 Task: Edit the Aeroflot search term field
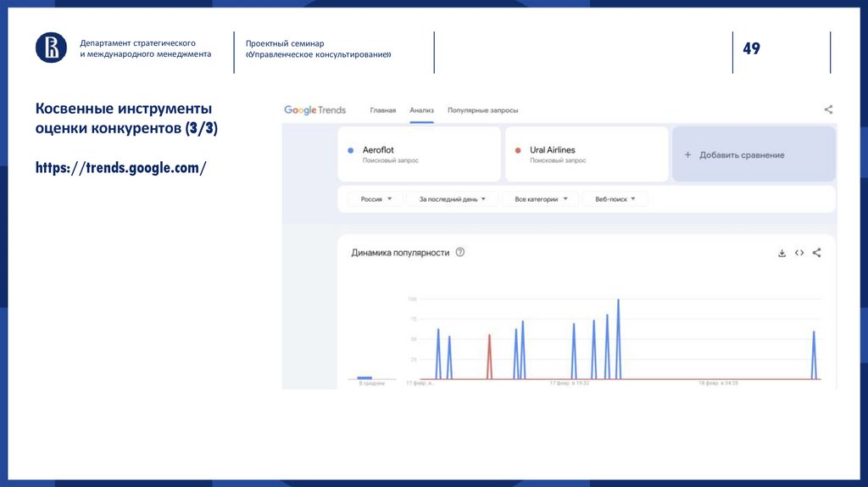pyautogui.click(x=419, y=154)
